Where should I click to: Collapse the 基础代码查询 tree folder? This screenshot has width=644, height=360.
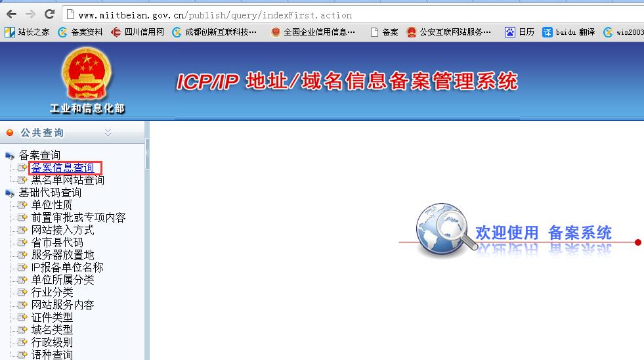tap(9, 193)
